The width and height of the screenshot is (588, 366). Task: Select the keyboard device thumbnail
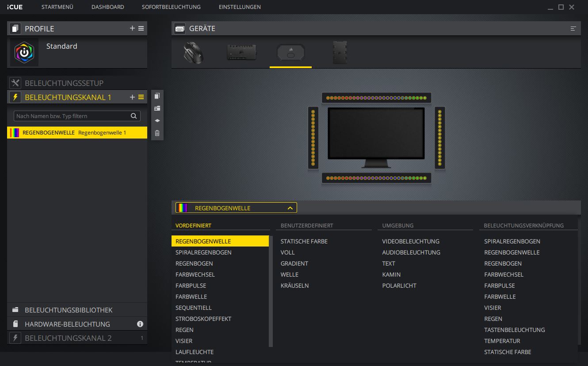(242, 52)
